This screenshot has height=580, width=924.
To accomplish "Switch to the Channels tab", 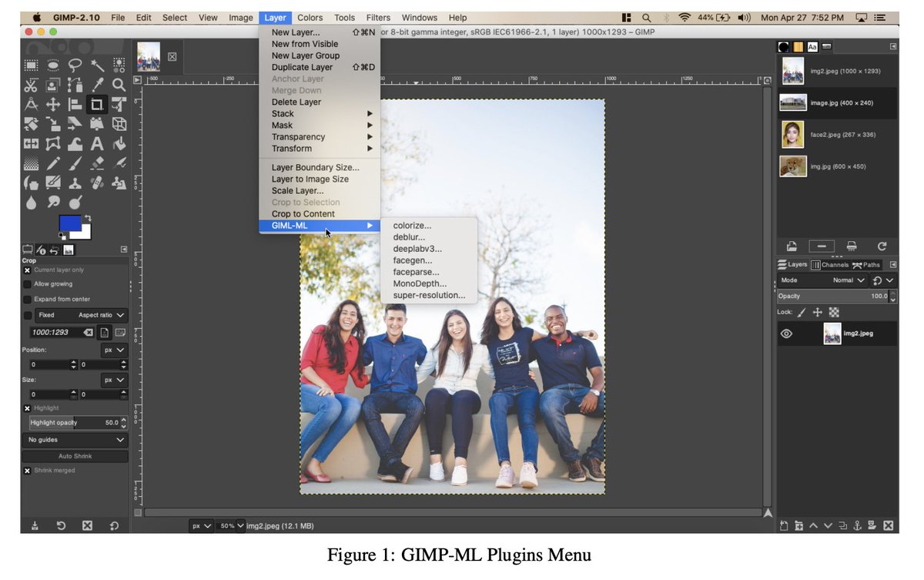I will [829, 265].
